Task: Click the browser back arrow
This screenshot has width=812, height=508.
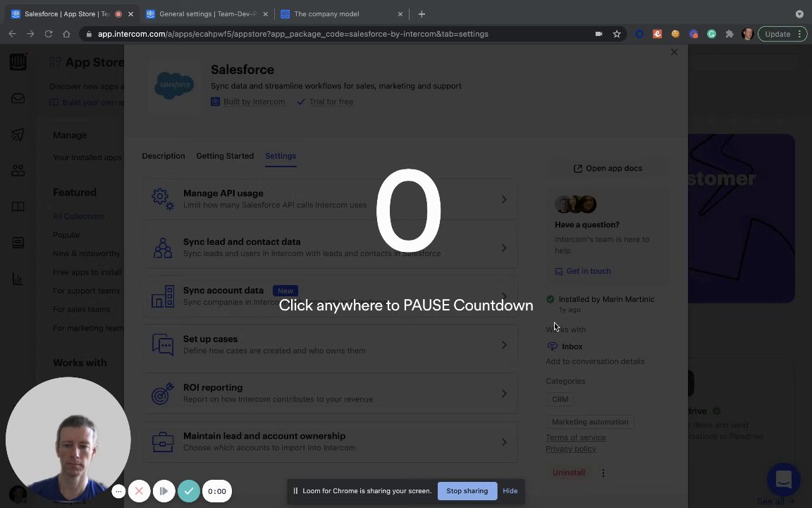Action: pyautogui.click(x=13, y=34)
